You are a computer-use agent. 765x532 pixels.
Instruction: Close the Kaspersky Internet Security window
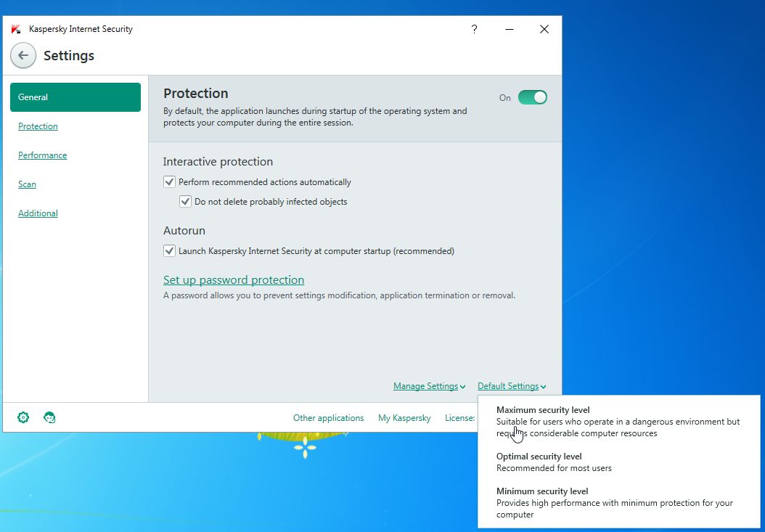click(x=544, y=29)
